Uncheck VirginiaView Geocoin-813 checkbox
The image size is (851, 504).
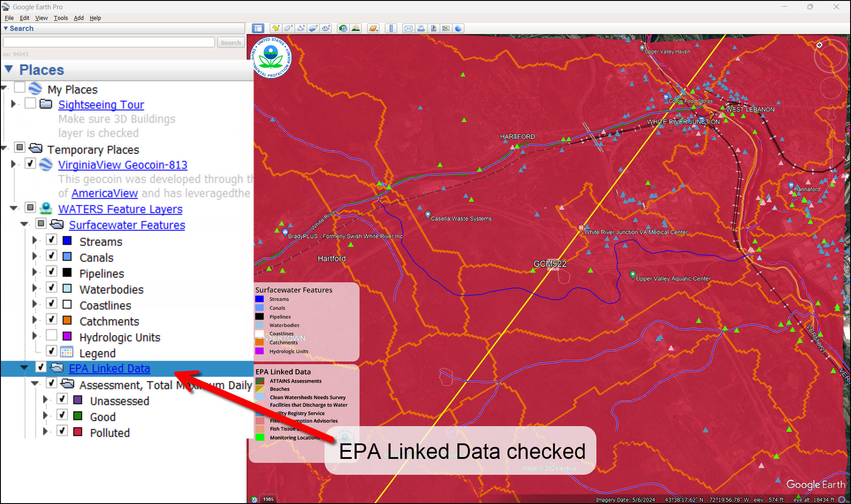coord(30,163)
